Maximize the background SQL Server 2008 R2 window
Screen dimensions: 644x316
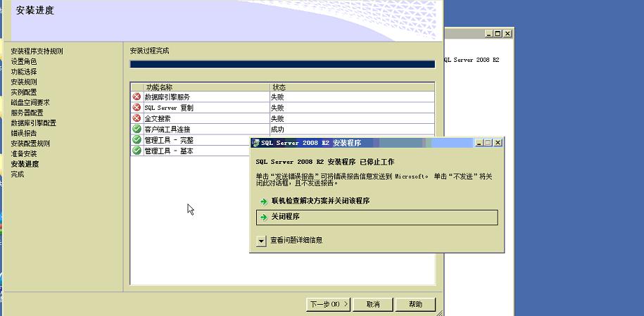coord(498,33)
